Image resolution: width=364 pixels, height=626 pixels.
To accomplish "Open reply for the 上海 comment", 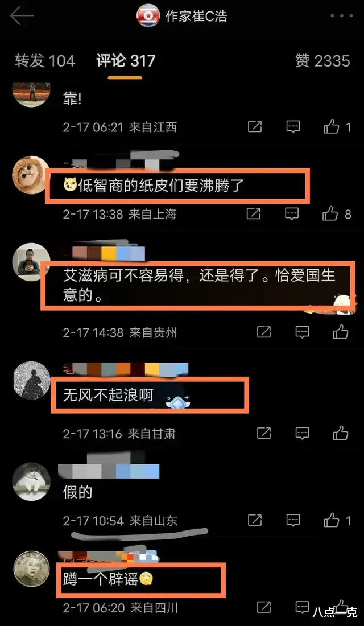I will click(292, 213).
